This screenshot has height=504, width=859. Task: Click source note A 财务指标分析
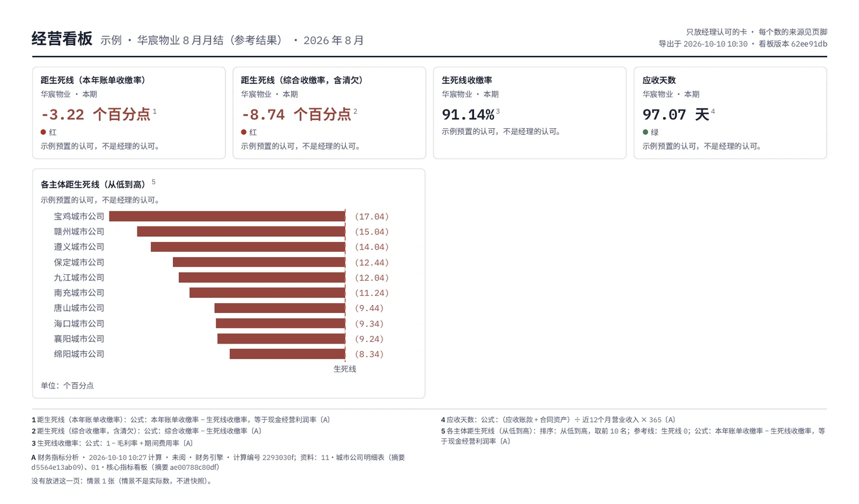pyautogui.click(x=219, y=462)
